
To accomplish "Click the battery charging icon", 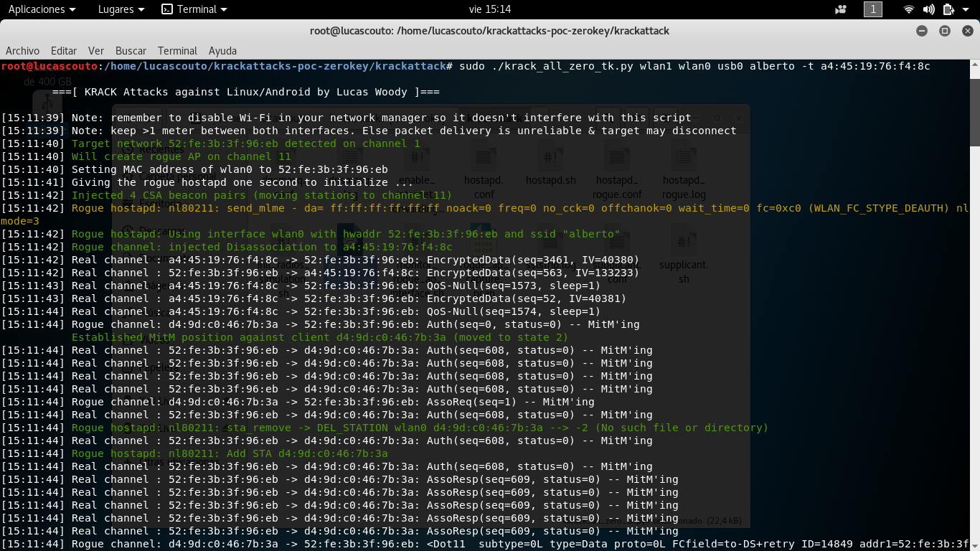I will click(948, 9).
